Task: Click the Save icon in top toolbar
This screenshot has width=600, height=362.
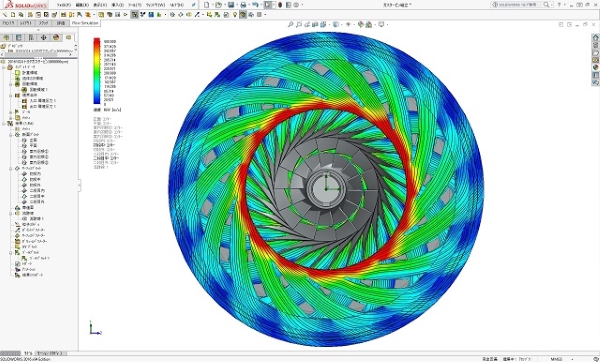Action: point(231,5)
